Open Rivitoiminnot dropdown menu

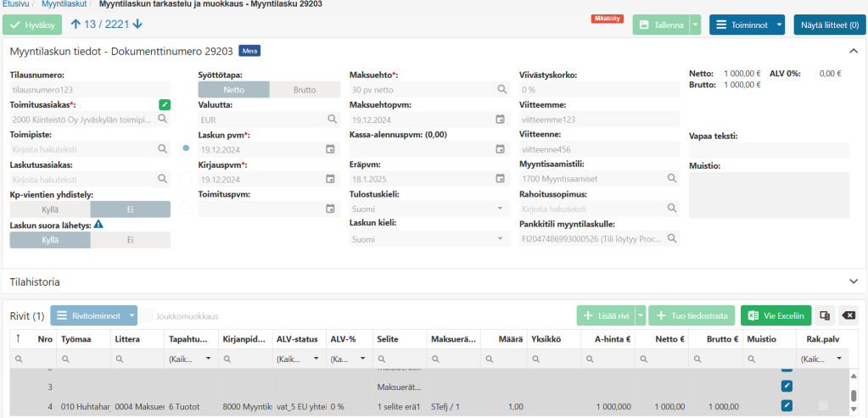pos(93,315)
